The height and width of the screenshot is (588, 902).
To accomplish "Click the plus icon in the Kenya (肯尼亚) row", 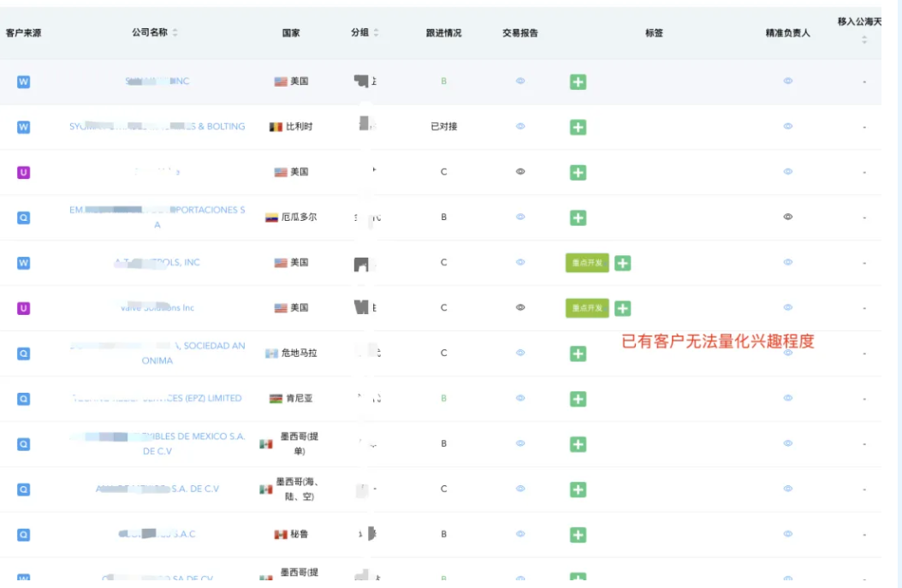I will click(x=579, y=399).
